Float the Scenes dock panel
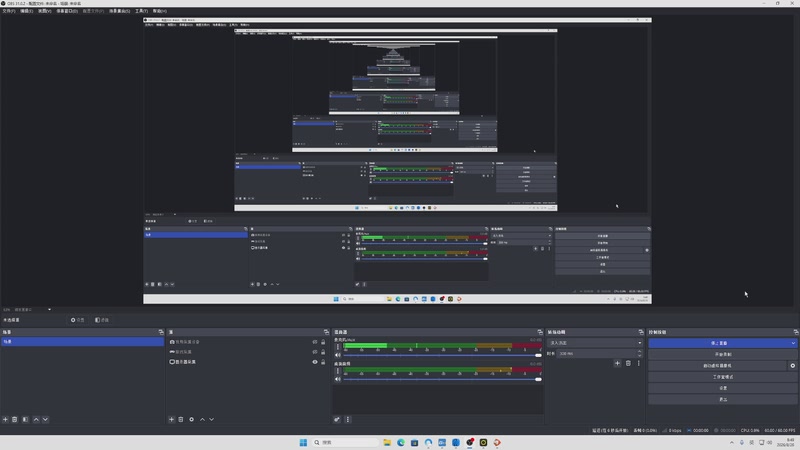 [x=161, y=332]
